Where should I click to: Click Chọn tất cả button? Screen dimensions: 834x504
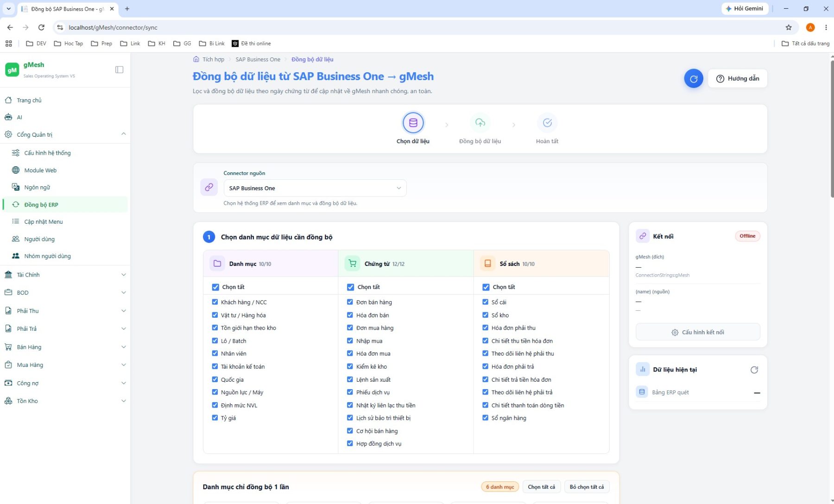pos(541,487)
